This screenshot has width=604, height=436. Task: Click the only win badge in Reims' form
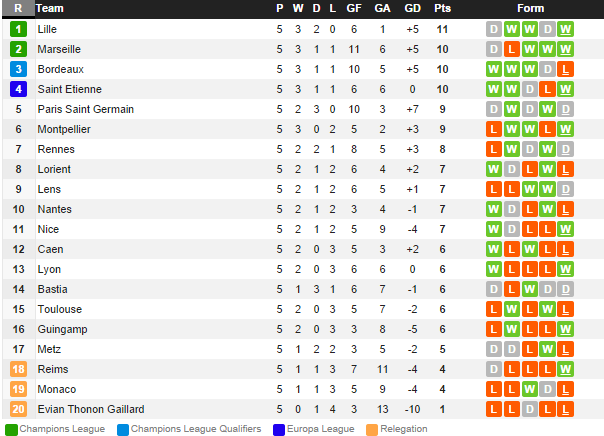click(565, 369)
